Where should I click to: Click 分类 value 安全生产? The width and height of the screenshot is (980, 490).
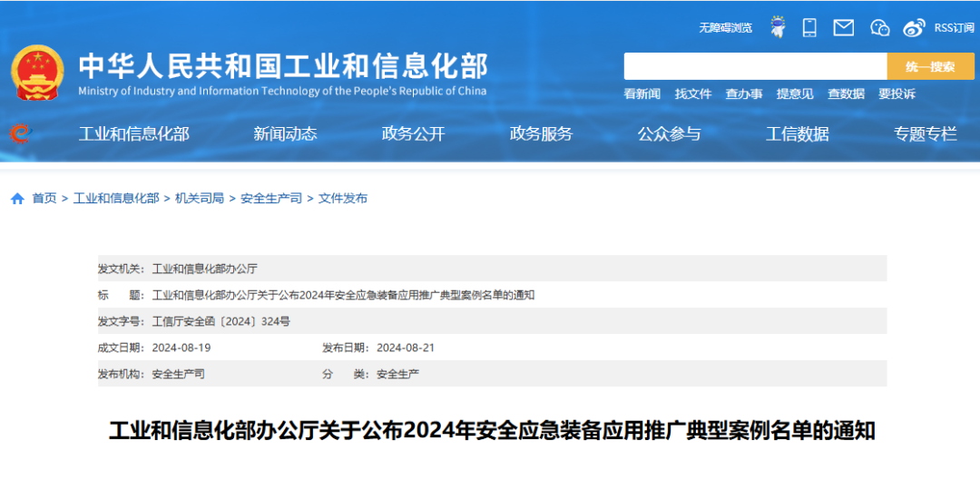tap(397, 375)
